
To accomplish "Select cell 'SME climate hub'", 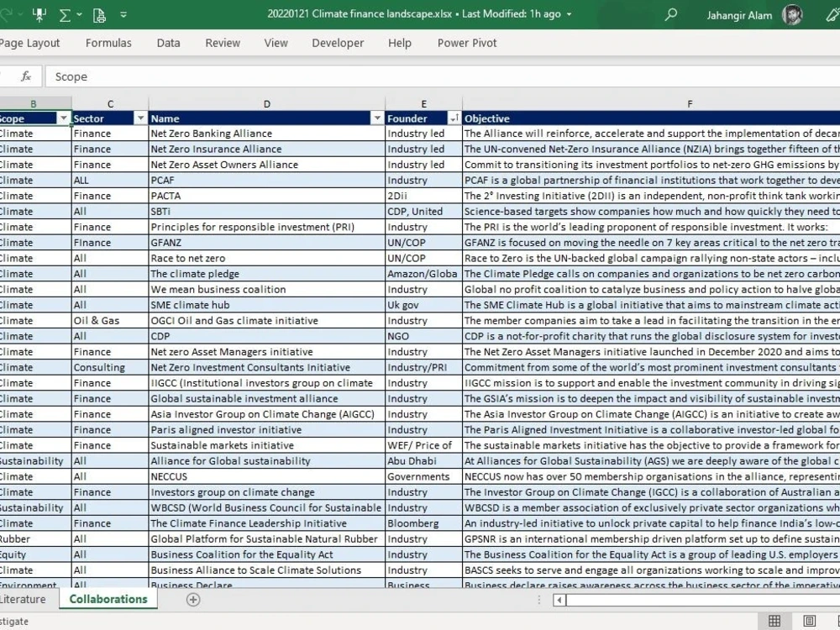I will [x=267, y=305].
